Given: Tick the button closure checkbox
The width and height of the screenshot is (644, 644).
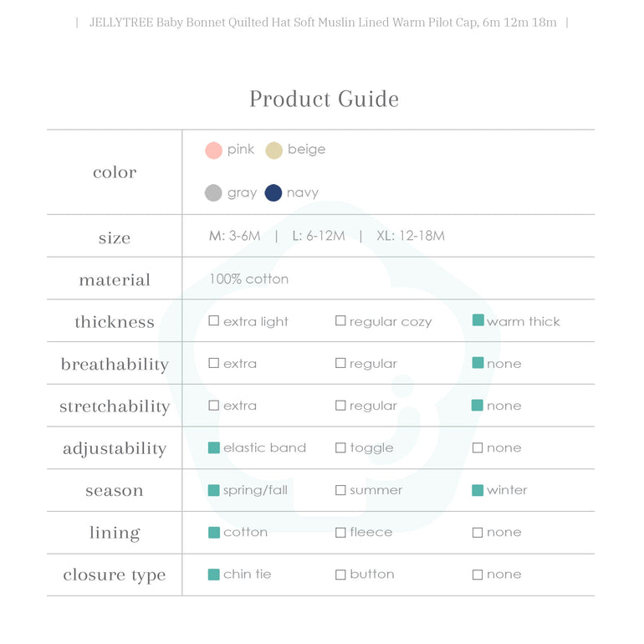Looking at the screenshot, I should pyautogui.click(x=340, y=575).
